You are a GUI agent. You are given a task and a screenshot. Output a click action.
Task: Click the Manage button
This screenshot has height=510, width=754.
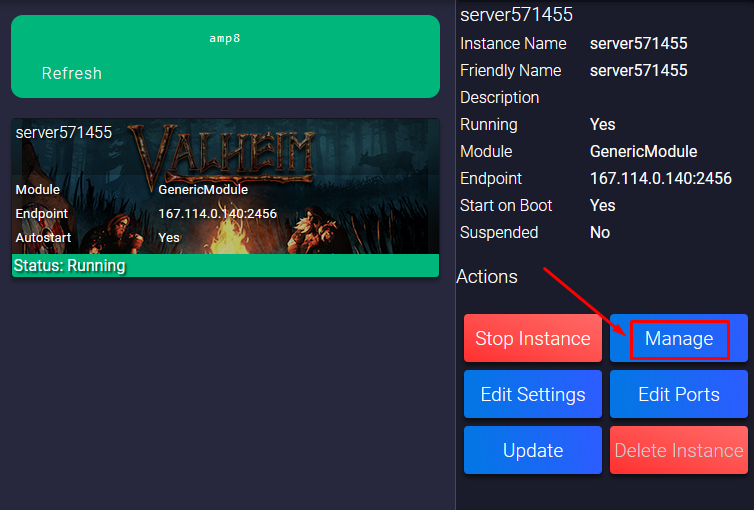point(679,339)
